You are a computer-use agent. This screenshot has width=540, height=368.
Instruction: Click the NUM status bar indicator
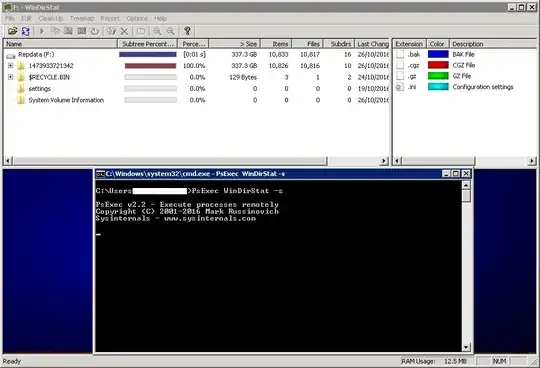tap(499, 361)
